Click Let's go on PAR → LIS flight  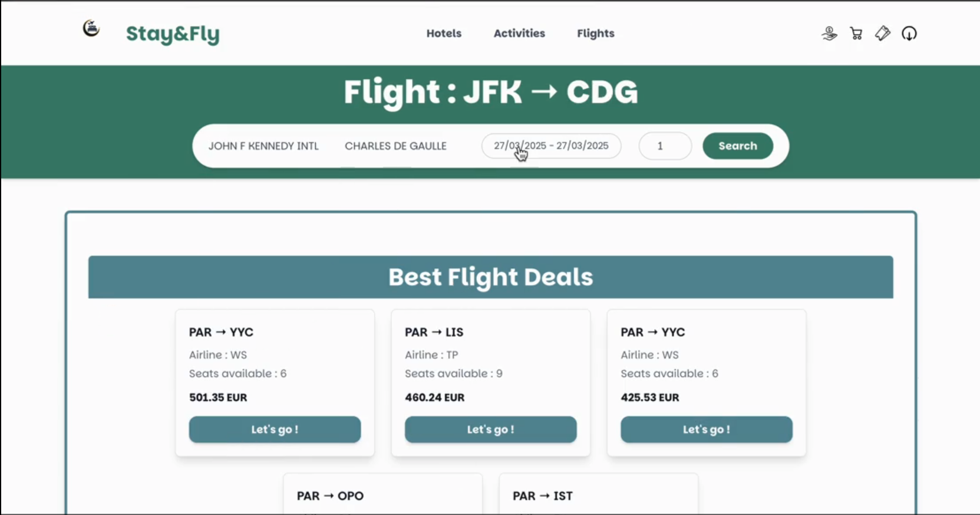pyautogui.click(x=490, y=430)
